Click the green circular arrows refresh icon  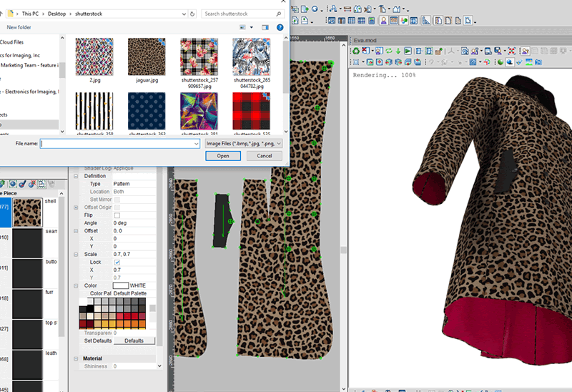[389, 51]
